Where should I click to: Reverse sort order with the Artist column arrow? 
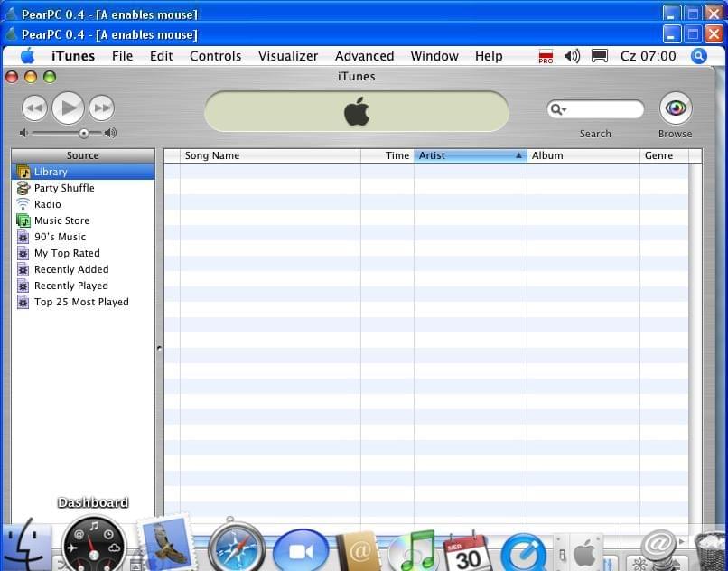pos(518,155)
